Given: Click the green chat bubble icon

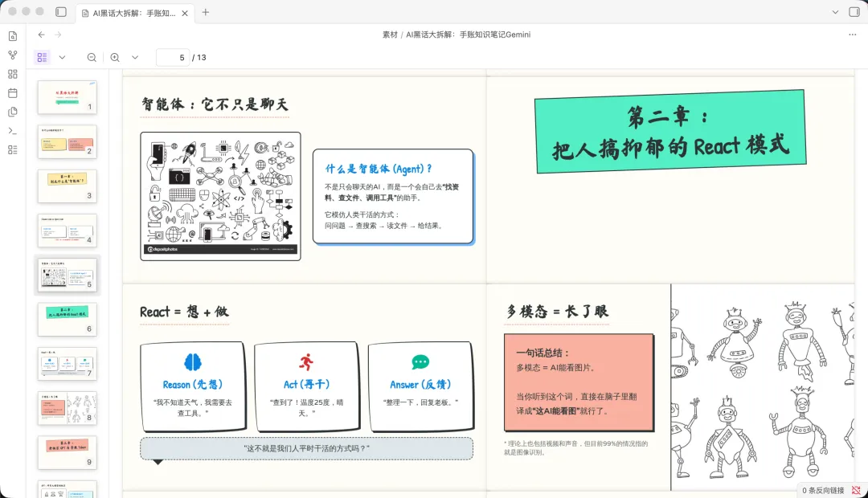Looking at the screenshot, I should [420, 362].
